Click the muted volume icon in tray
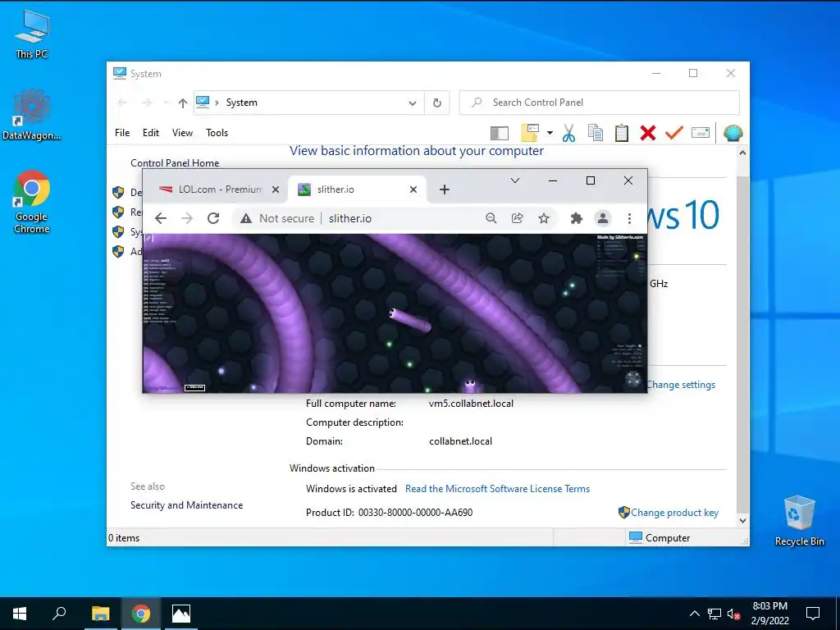Image resolution: width=840 pixels, height=630 pixels. tap(733, 614)
